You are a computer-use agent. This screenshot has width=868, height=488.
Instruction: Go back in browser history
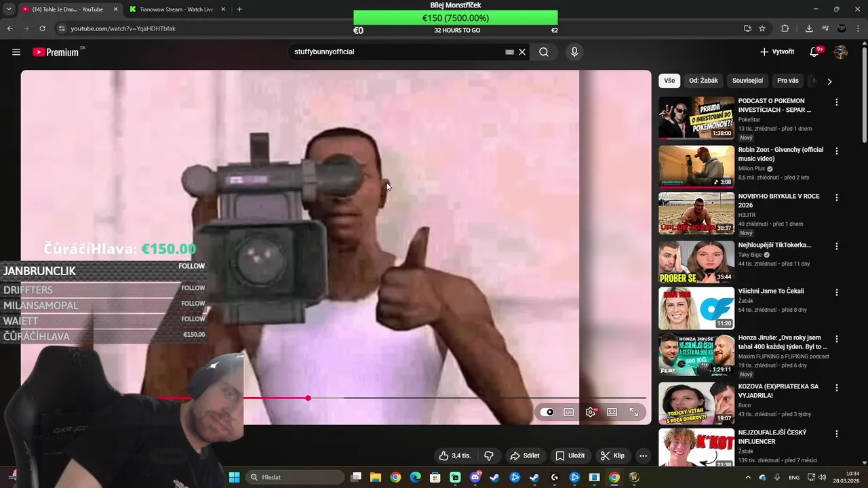(9, 28)
